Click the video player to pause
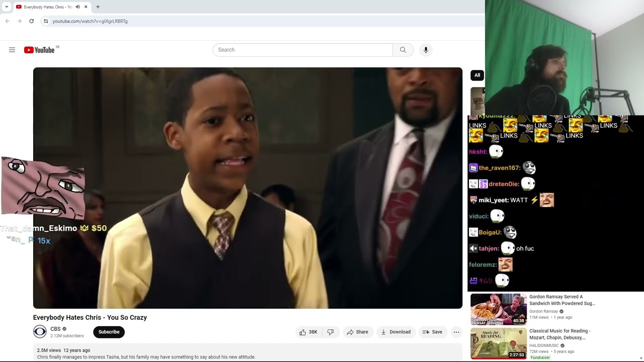The height and width of the screenshot is (362, 644). coord(248,188)
